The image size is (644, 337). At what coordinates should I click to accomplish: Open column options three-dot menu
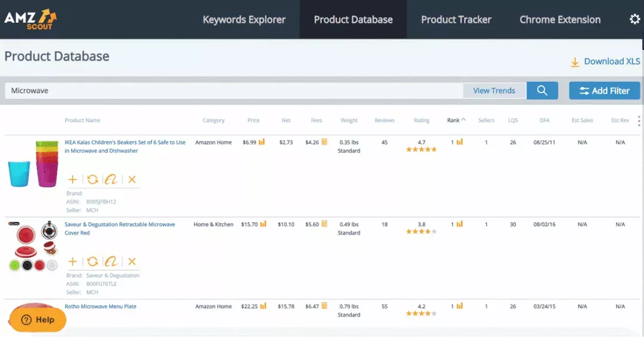coord(639,120)
